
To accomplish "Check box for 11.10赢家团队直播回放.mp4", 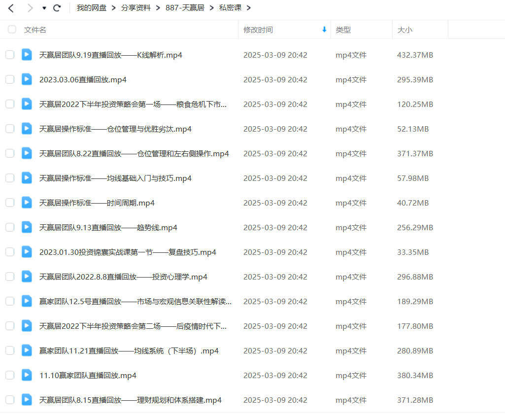I will click(10, 375).
